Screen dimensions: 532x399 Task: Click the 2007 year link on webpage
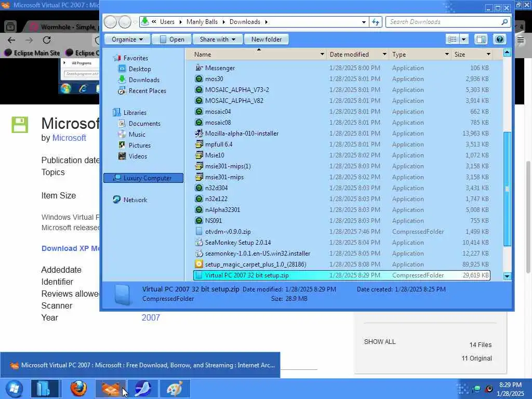point(151,317)
